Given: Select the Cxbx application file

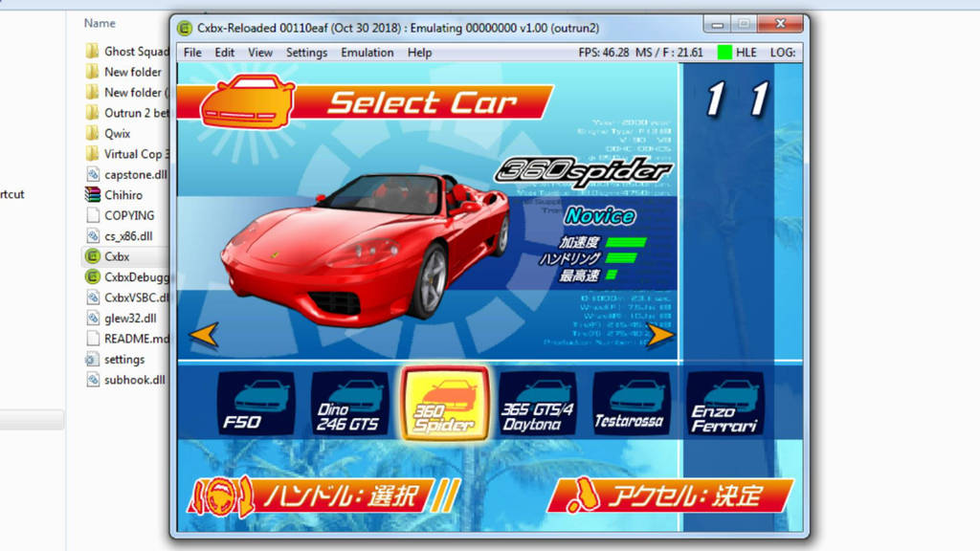Looking at the screenshot, I should click(x=107, y=256).
